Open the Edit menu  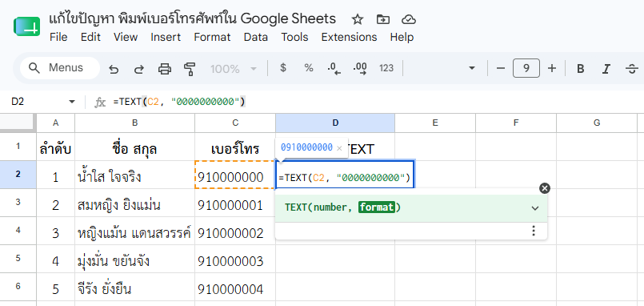pos(90,37)
